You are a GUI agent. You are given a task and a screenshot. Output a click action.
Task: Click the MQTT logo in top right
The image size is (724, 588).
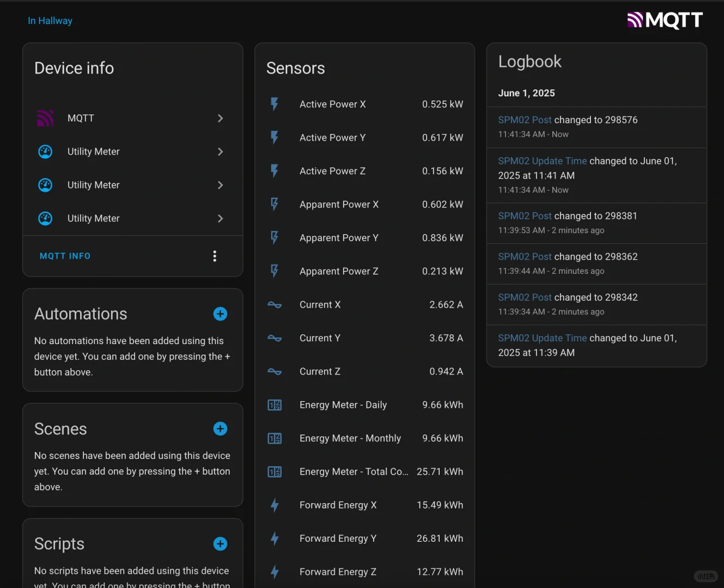point(665,20)
